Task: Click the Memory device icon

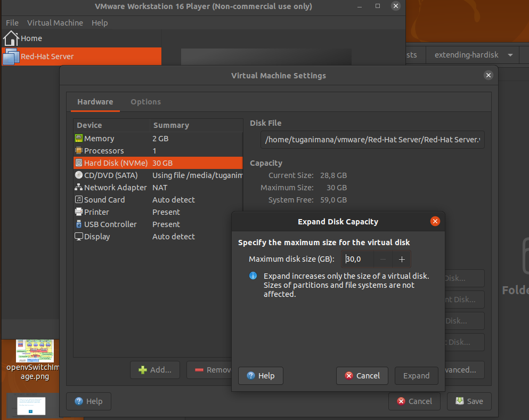Action: click(x=79, y=139)
